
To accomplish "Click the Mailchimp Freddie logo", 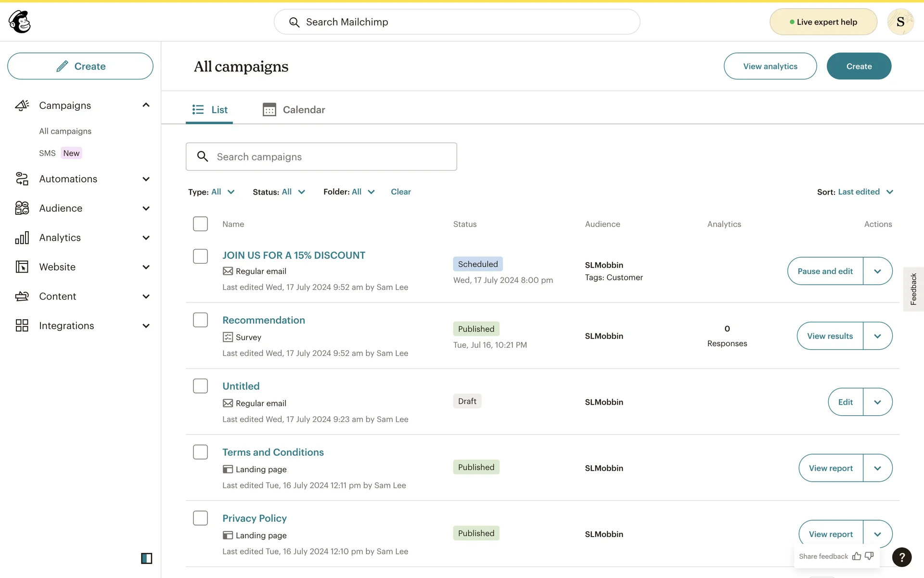I will 20,22.
